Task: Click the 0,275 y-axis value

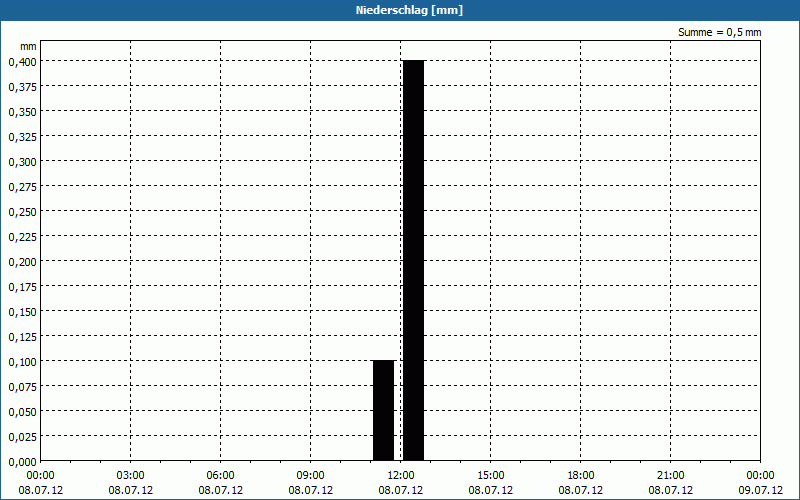Action: [x=22, y=187]
